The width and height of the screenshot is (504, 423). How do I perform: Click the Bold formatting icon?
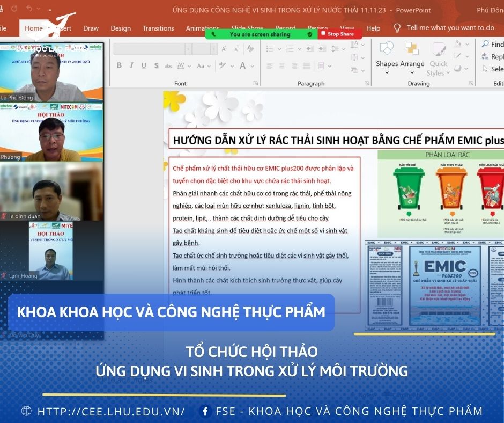click(119, 65)
